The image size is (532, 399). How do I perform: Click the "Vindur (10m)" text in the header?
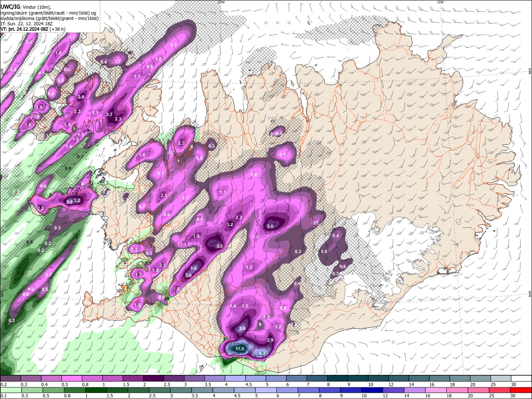36,7
